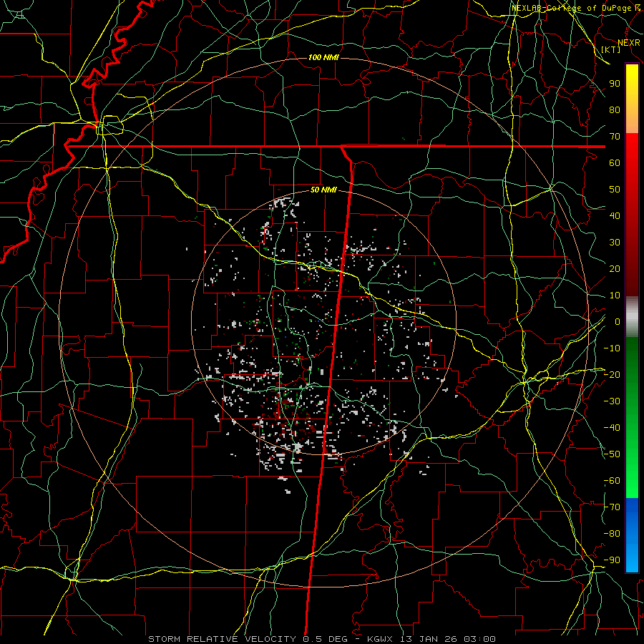Click the 60 label on the velocity scale
The image size is (644, 644).
click(x=615, y=163)
